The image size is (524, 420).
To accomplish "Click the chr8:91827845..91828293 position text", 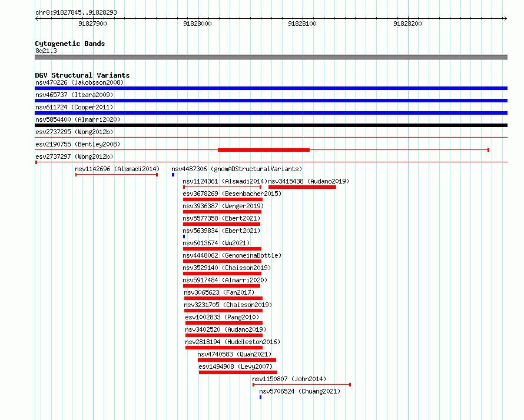I will [76, 12].
